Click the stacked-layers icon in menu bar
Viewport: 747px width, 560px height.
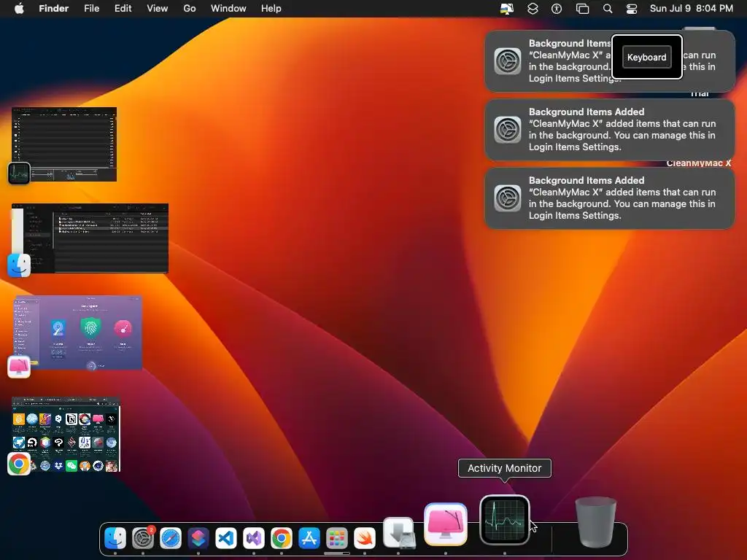pyautogui.click(x=533, y=9)
